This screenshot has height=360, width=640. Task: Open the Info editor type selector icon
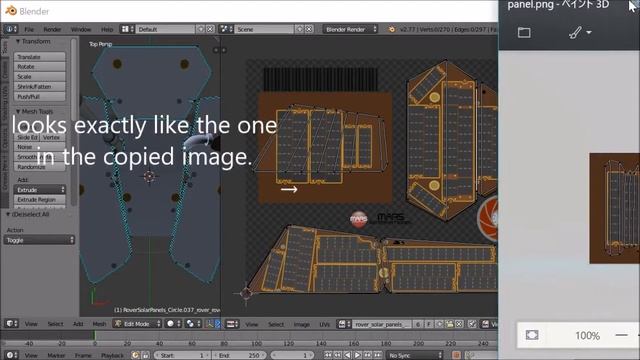tap(10, 29)
